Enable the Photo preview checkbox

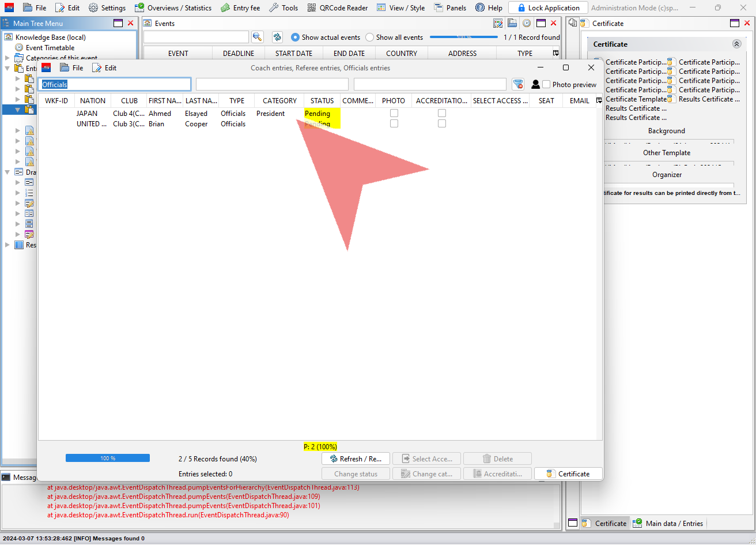click(x=546, y=84)
